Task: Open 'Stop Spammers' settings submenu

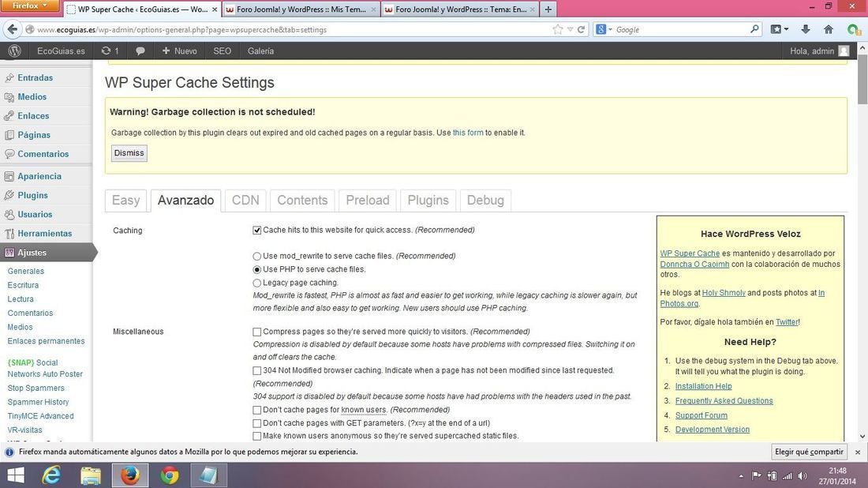Action: click(x=36, y=389)
